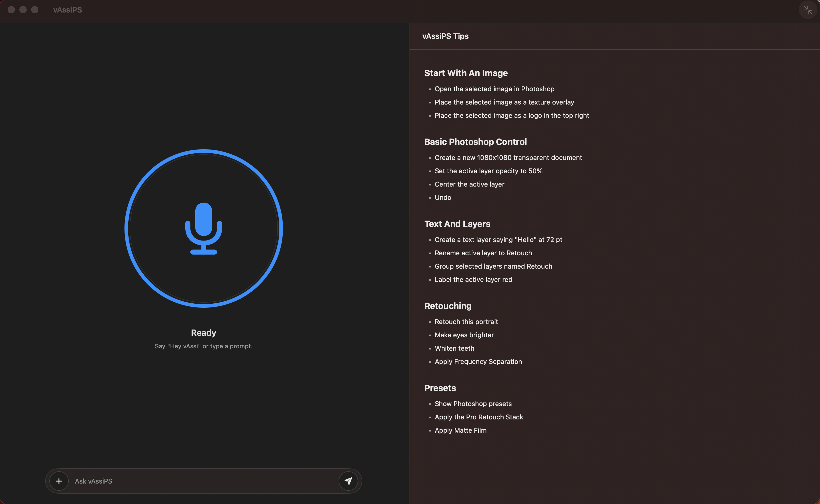Select 'Group selected layers named Retouch' tip
820x504 pixels.
pos(493,266)
